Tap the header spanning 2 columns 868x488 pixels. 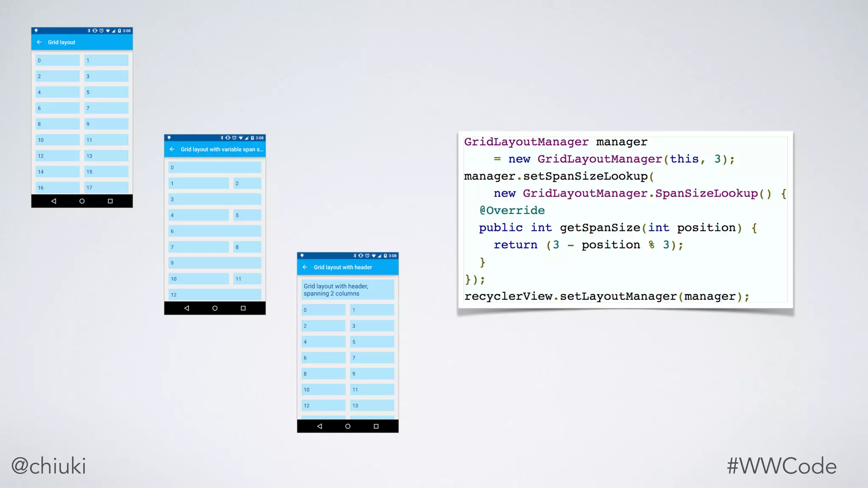coord(348,290)
